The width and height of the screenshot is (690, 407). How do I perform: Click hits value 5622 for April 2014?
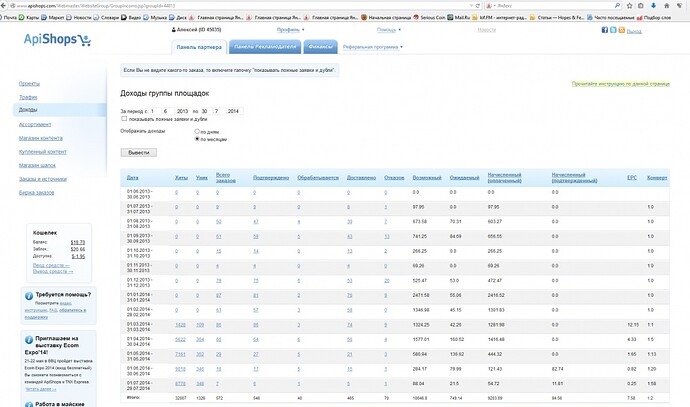coord(180,340)
